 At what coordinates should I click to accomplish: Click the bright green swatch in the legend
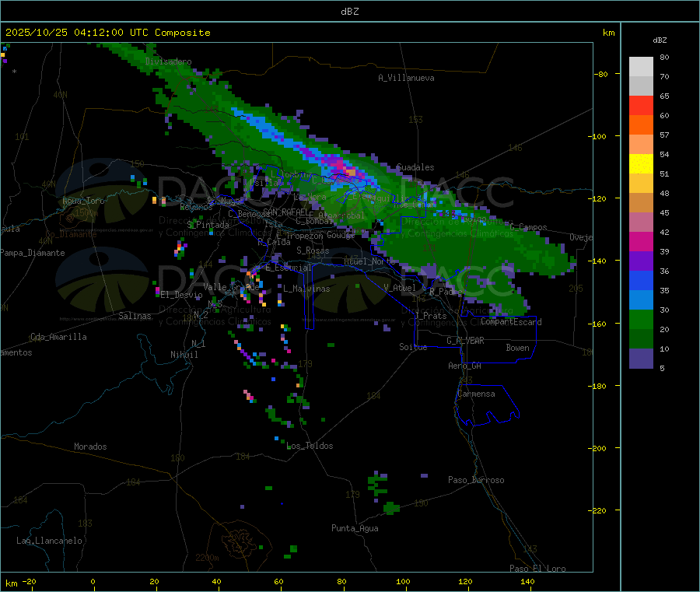pos(641,320)
